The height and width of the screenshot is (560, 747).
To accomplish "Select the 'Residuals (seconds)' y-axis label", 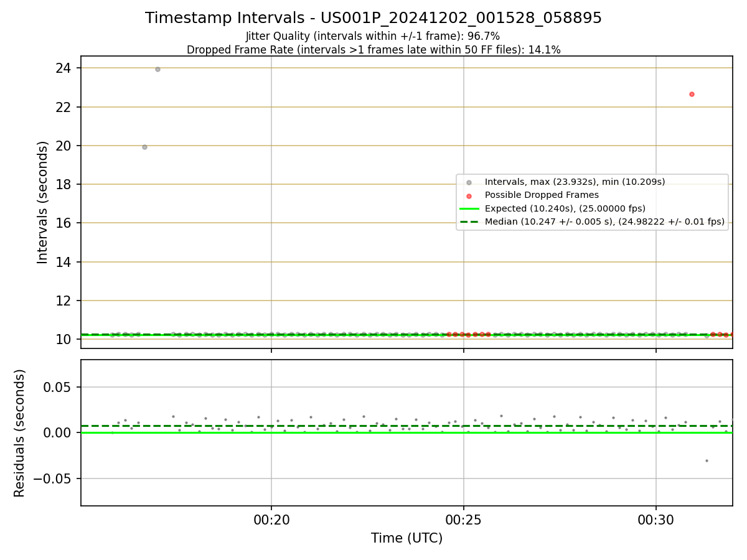I will point(20,433).
